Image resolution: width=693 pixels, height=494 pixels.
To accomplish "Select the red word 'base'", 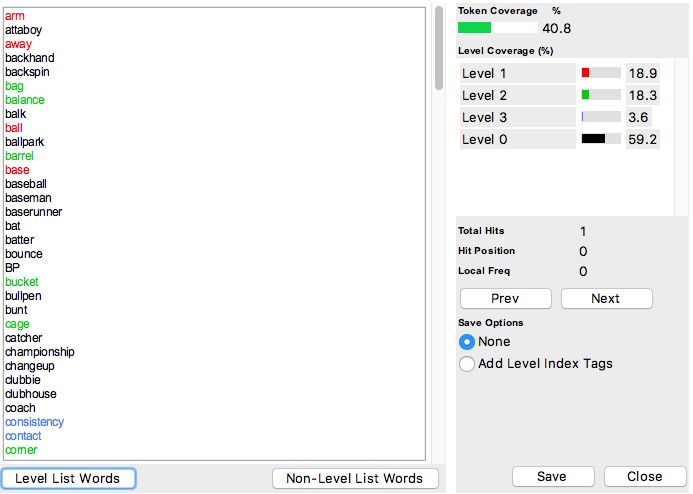I will pyautogui.click(x=17, y=170).
